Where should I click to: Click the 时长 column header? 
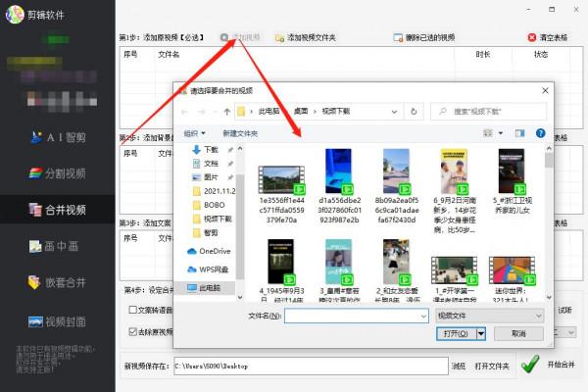(483, 55)
